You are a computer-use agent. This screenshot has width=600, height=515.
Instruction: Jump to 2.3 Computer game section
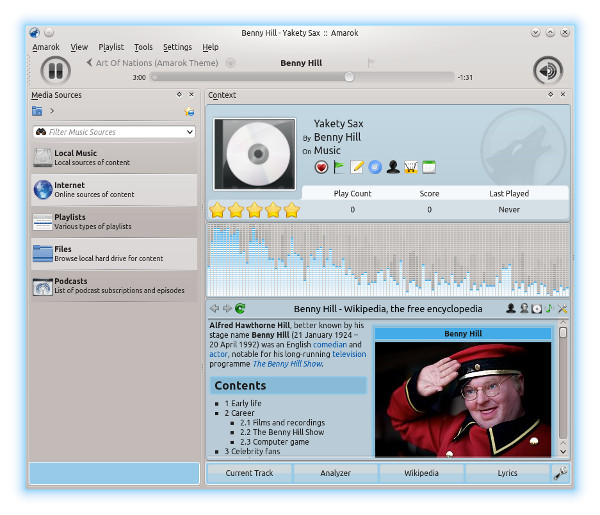click(274, 442)
